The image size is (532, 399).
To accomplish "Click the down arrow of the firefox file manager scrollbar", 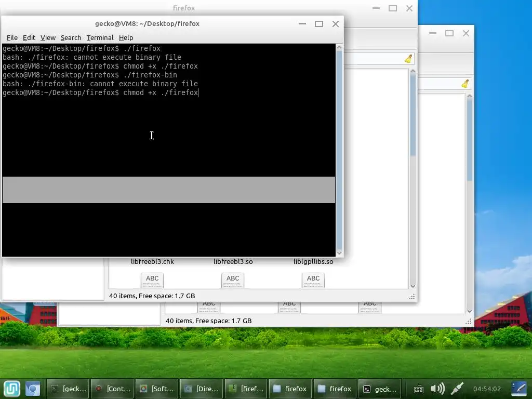I will [413, 286].
